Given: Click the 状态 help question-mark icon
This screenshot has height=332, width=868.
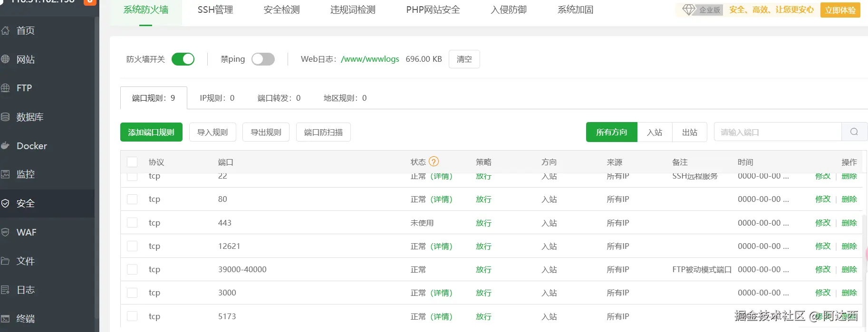Looking at the screenshot, I should click(434, 161).
